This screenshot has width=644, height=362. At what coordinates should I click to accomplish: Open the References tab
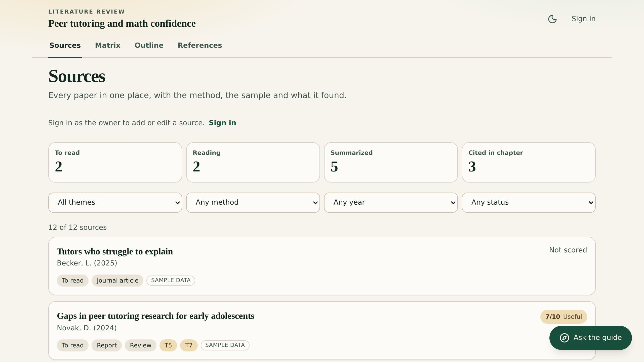pos(200,45)
